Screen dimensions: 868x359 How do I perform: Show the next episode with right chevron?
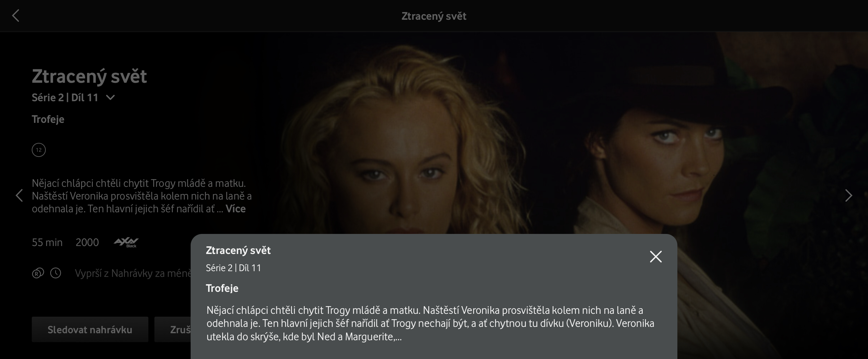coord(848,195)
